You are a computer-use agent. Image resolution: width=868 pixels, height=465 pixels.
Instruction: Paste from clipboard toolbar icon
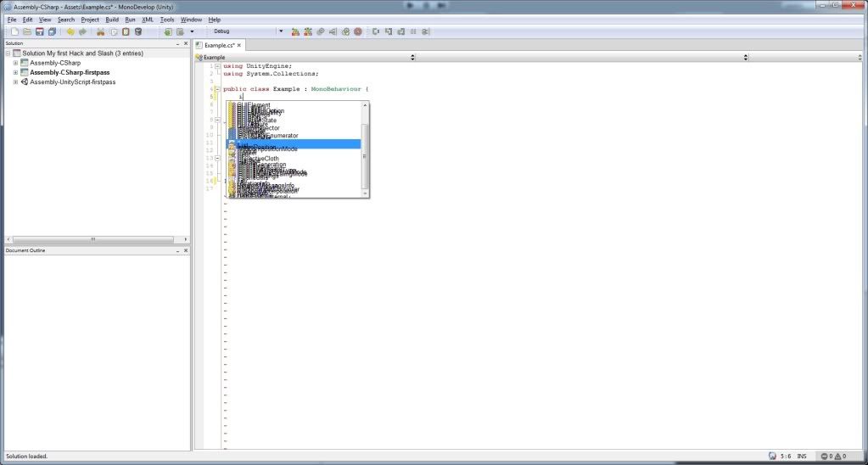pyautogui.click(x=126, y=31)
